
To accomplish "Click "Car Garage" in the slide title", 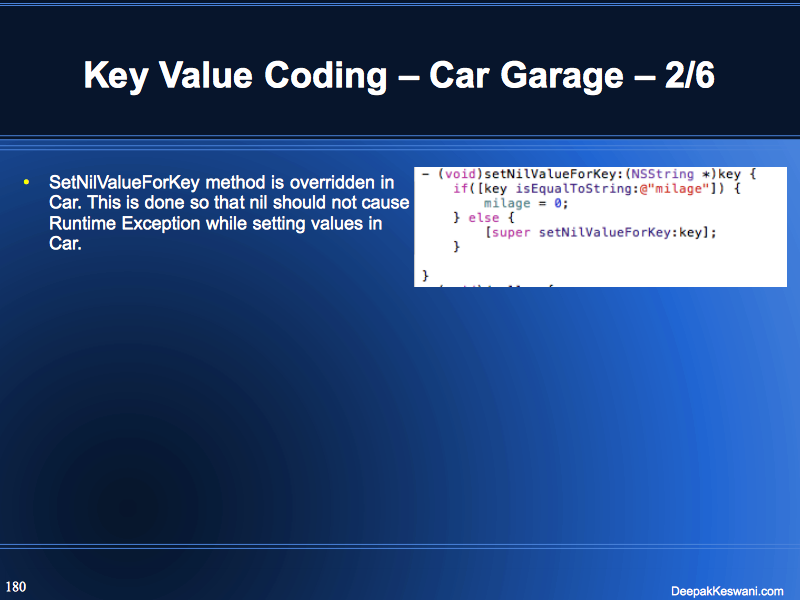I will (528, 77).
